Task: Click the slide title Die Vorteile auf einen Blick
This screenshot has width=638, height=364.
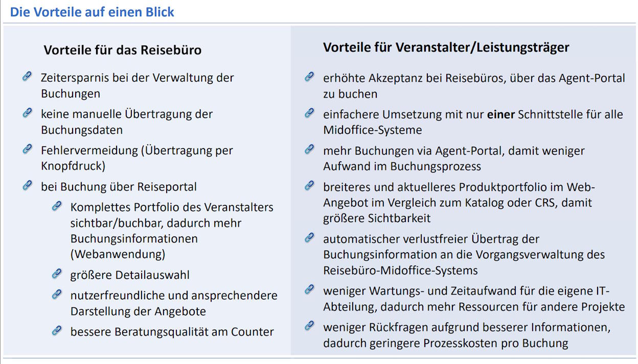Action: pyautogui.click(x=92, y=12)
